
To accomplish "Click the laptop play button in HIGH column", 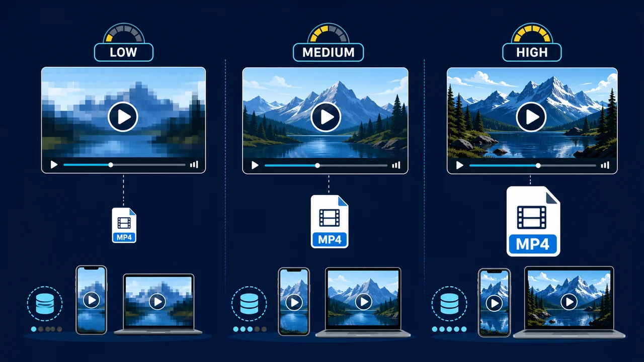I will pos(569,301).
